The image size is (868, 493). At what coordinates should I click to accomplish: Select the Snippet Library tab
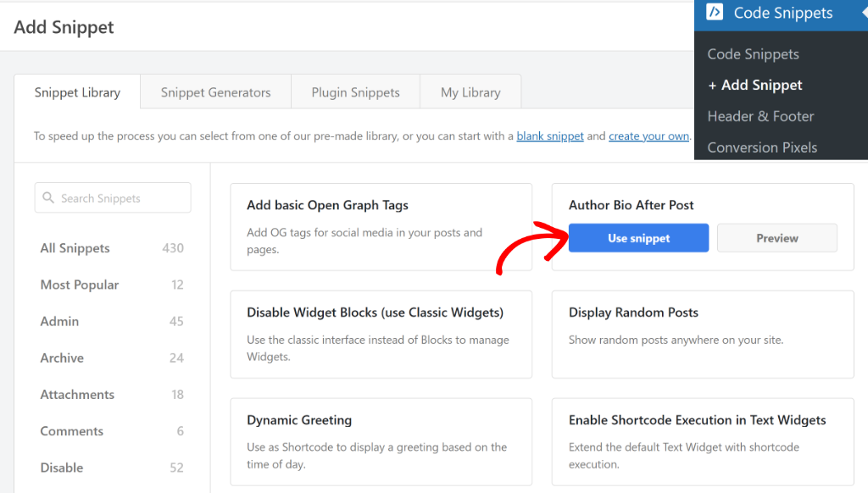tap(77, 92)
